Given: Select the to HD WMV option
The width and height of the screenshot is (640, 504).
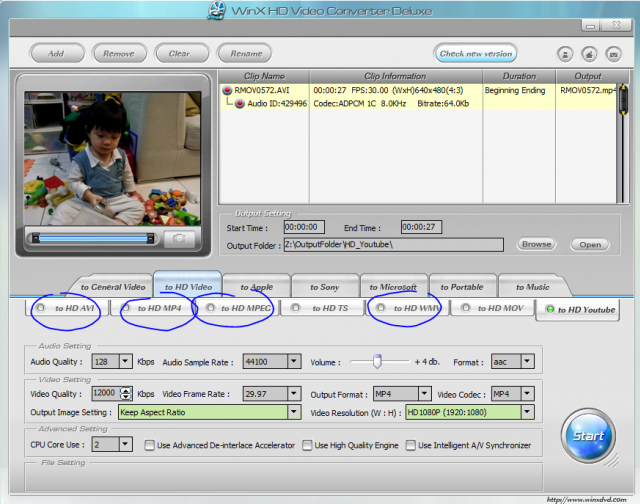Looking at the screenshot, I should 407,308.
